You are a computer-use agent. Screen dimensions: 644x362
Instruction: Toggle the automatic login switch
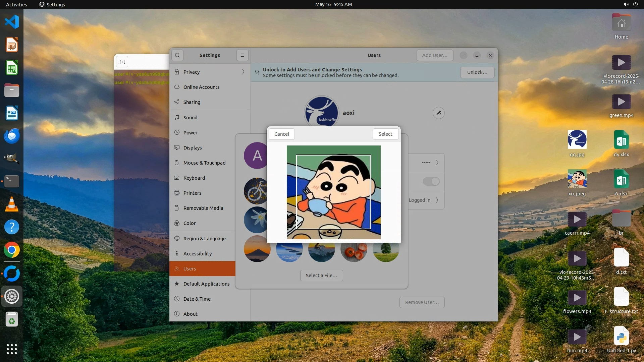pos(431,181)
